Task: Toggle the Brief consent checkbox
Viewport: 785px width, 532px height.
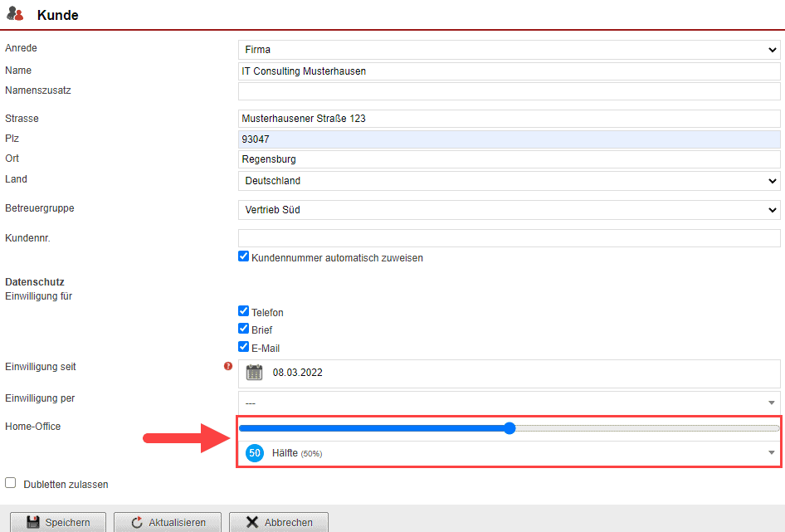Action: (x=244, y=329)
